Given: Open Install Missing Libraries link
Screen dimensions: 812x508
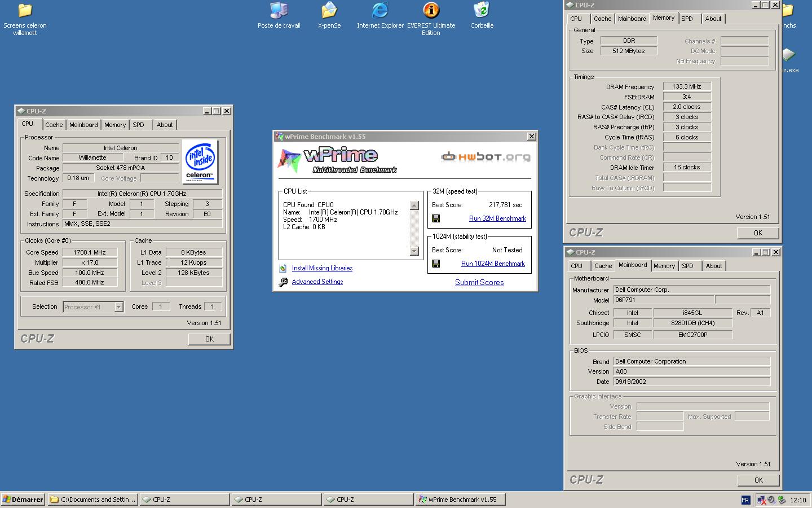Looking at the screenshot, I should point(322,269).
